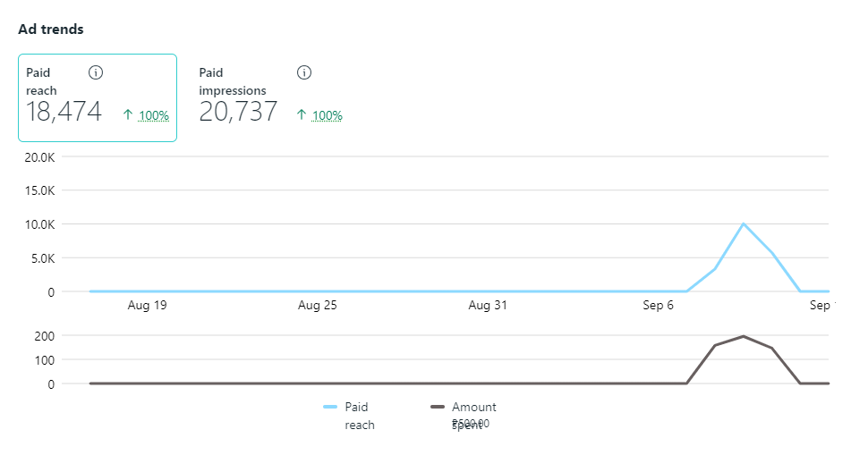Click the green up arrow in Paid reach card
The image size is (868, 455).
(x=128, y=114)
